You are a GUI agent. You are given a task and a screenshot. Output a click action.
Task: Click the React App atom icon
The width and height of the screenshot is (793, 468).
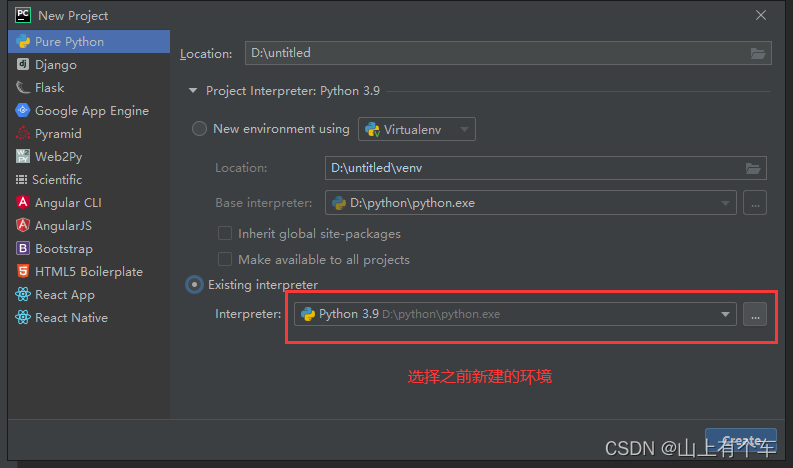(23, 294)
